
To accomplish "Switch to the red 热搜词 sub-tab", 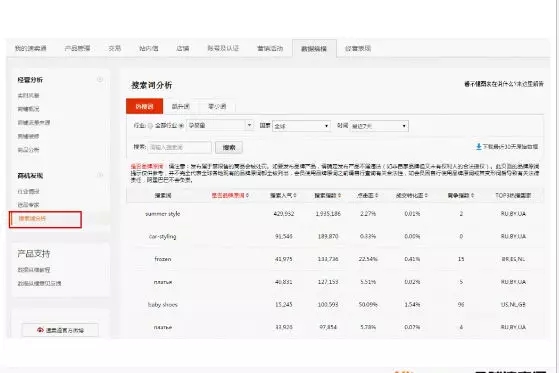I will tap(144, 106).
